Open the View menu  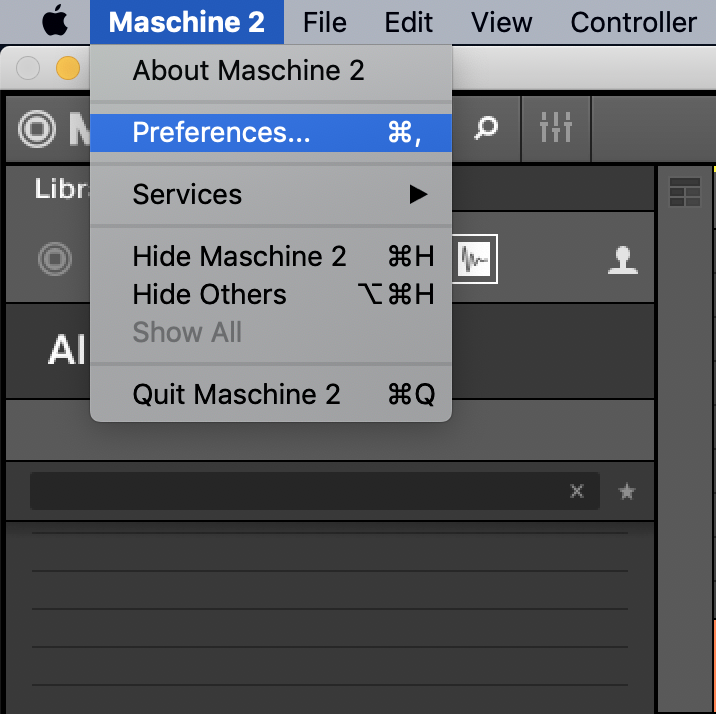point(501,22)
